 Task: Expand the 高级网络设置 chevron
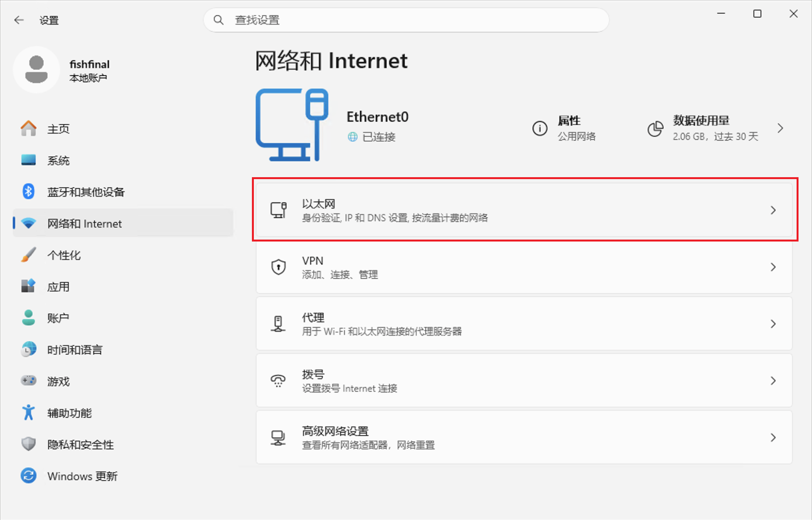click(x=773, y=437)
